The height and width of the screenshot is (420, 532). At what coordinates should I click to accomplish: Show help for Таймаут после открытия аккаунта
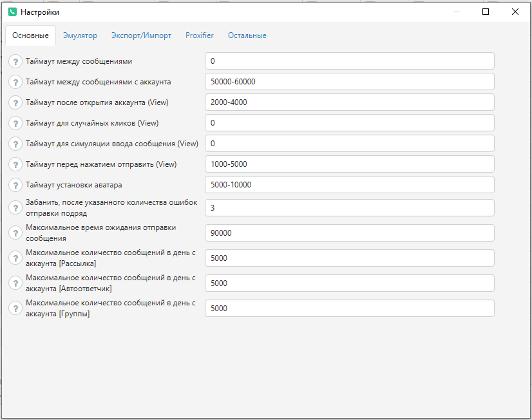coord(15,102)
